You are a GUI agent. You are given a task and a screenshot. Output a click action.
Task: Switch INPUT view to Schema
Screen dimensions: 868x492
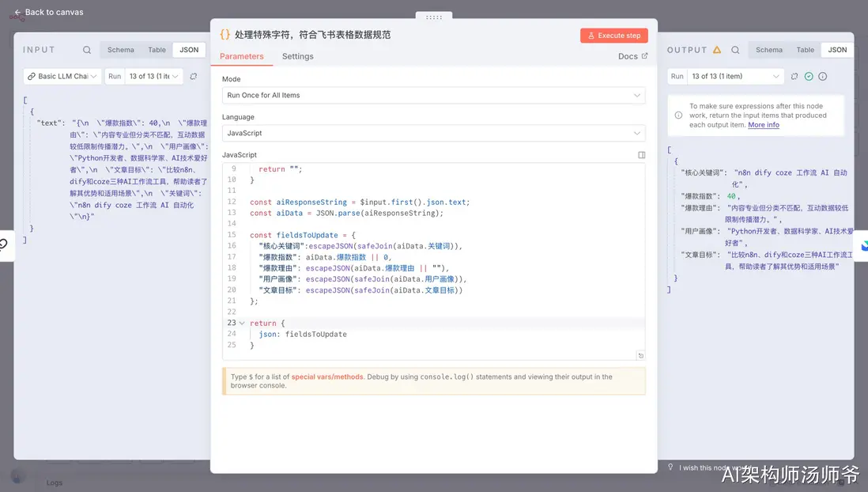pyautogui.click(x=121, y=50)
